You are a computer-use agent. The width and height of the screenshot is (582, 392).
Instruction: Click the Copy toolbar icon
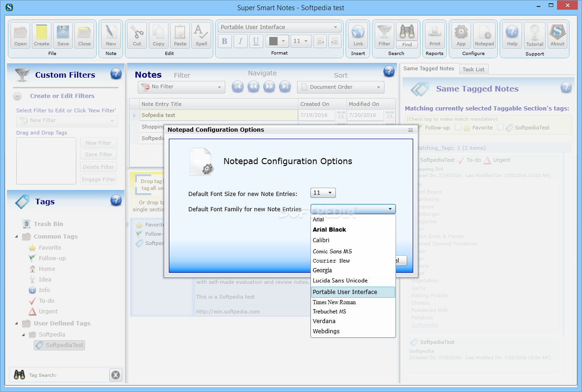click(x=159, y=36)
